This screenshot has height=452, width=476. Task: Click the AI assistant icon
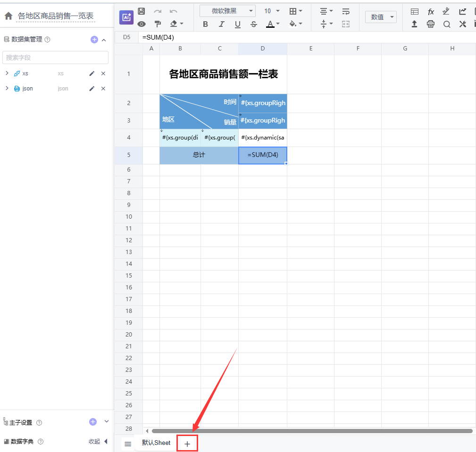[x=126, y=17]
